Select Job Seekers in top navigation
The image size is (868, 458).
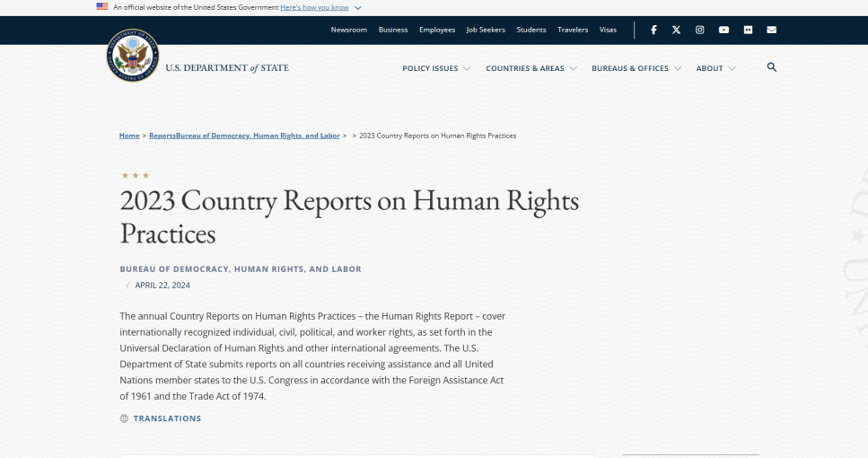pyautogui.click(x=486, y=30)
